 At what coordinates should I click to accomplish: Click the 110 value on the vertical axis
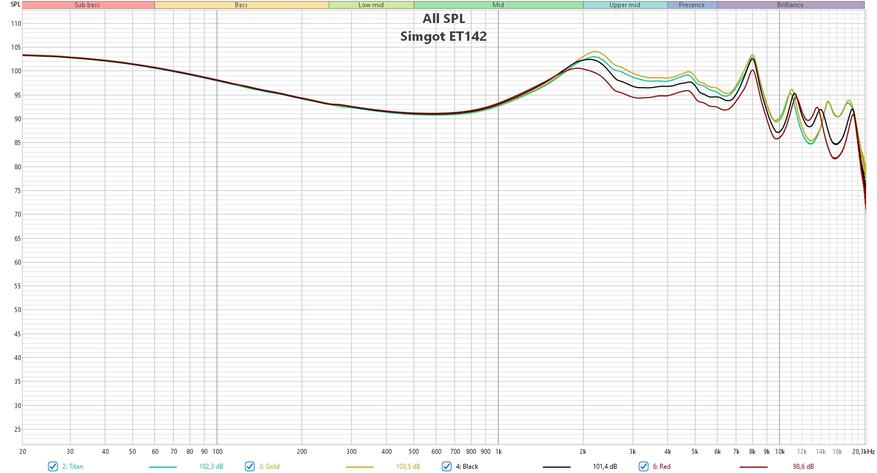click(x=16, y=23)
